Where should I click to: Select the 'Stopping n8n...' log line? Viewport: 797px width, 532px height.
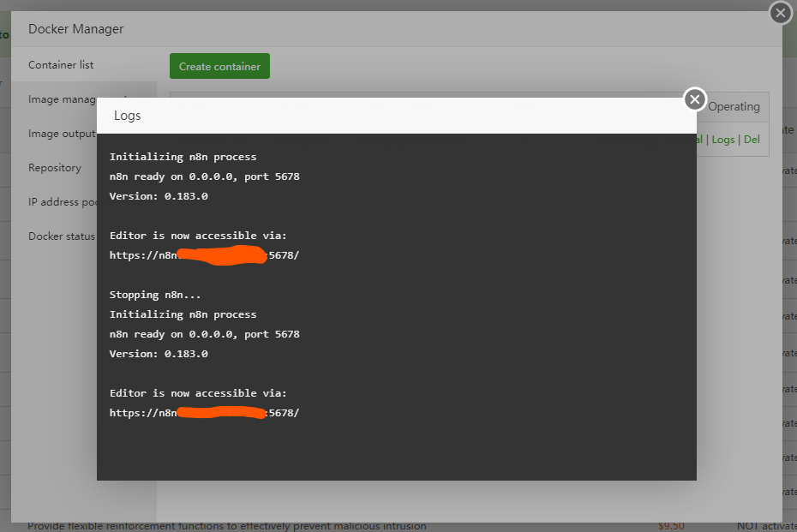point(155,295)
